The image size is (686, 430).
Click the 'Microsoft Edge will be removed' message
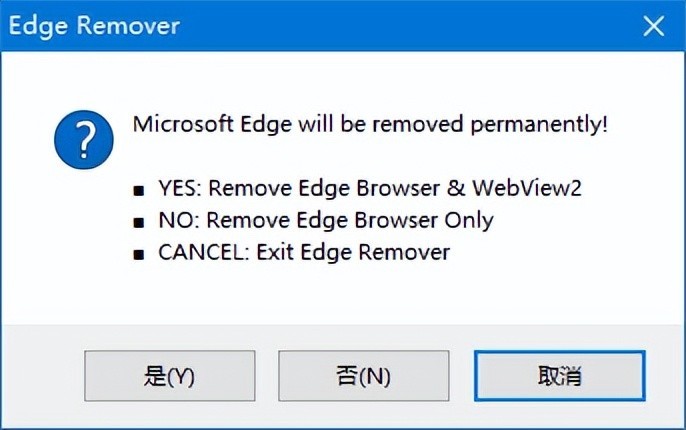pos(298,124)
